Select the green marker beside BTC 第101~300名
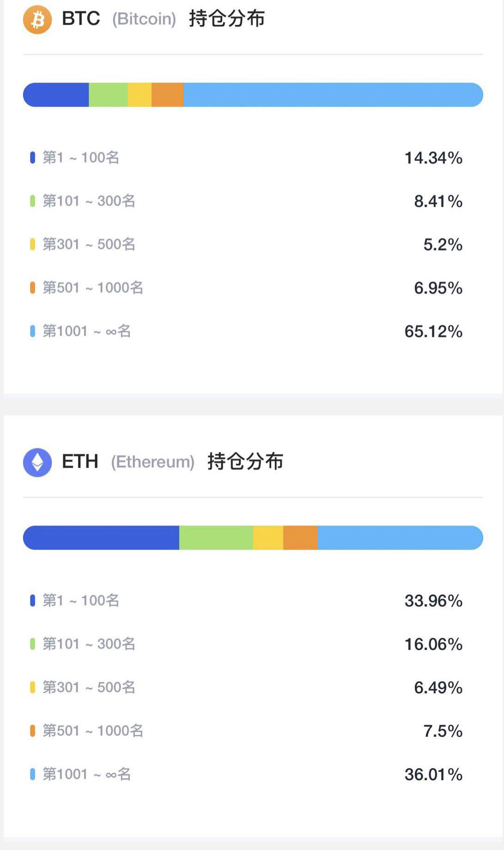Viewport: 504px width, 850px height. point(32,201)
